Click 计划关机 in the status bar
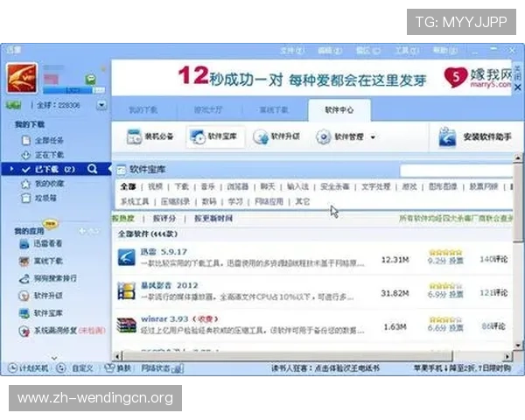The image size is (525, 420). click(x=29, y=368)
